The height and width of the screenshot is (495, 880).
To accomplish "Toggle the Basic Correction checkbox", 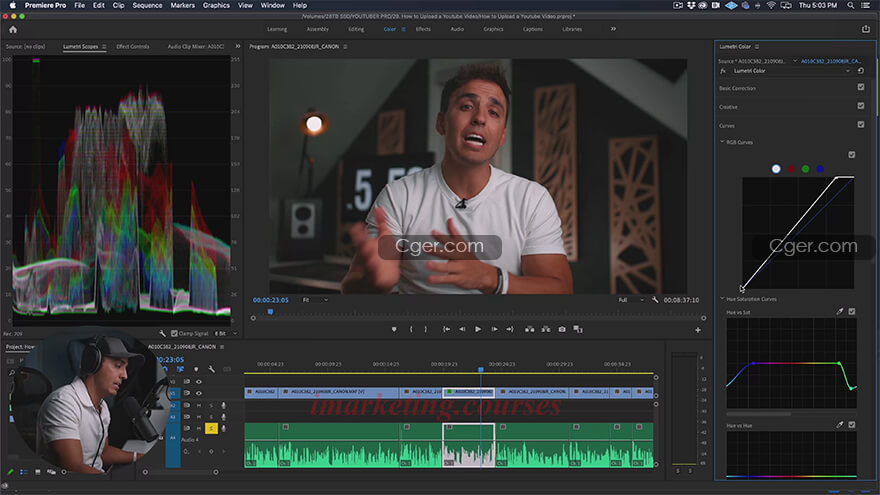I will [860, 87].
